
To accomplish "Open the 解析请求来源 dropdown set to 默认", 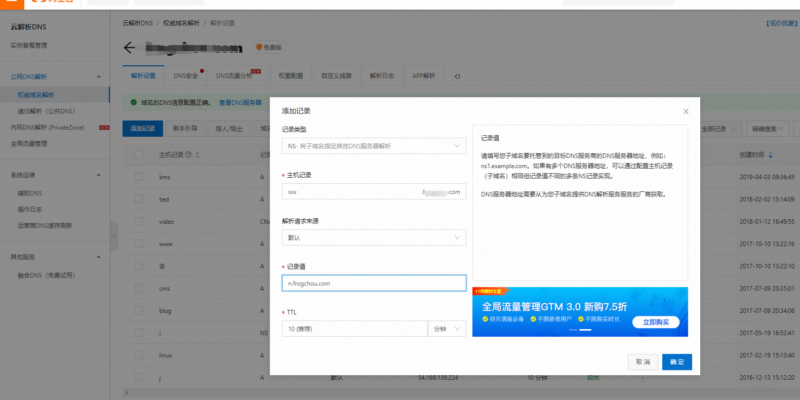I will (x=373, y=238).
